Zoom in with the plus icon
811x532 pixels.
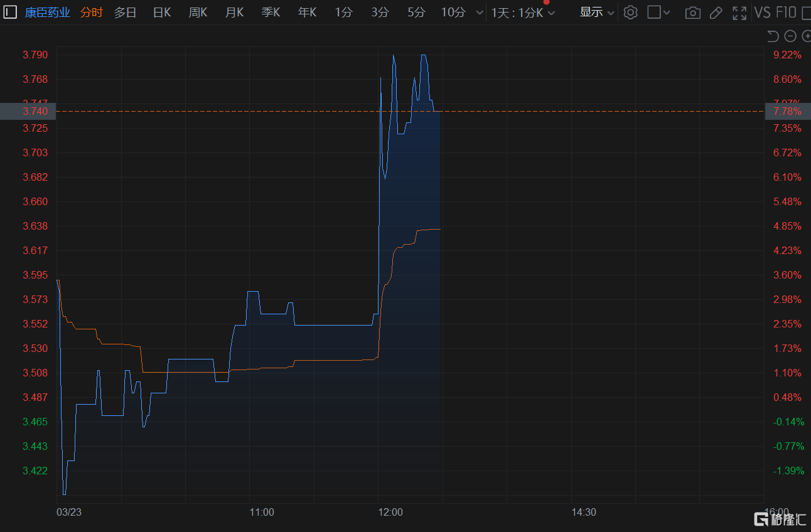click(x=807, y=36)
